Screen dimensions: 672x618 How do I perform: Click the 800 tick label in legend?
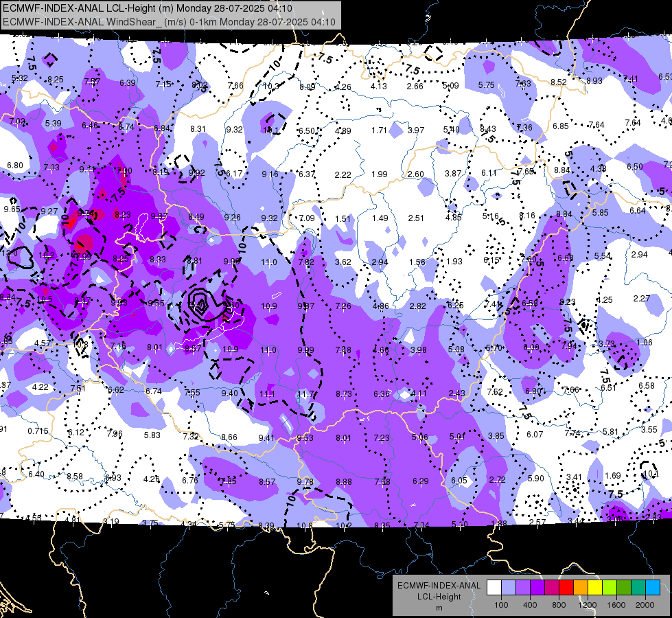coord(559,605)
